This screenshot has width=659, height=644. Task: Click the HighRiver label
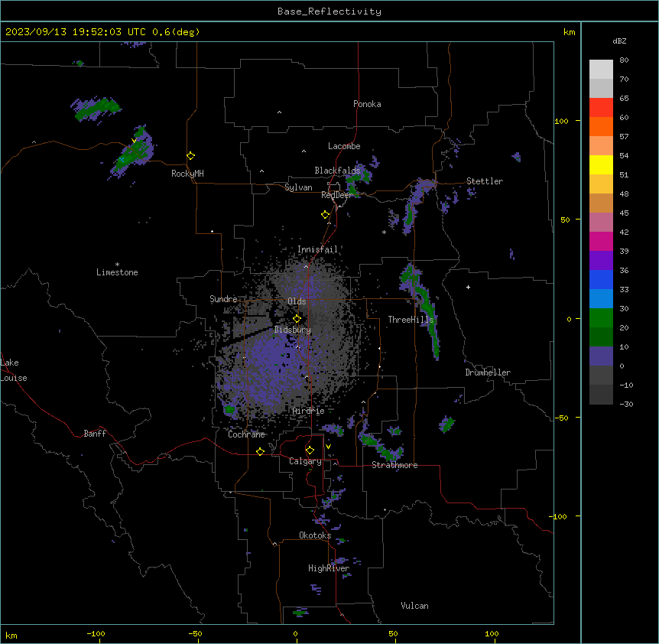coord(329,568)
